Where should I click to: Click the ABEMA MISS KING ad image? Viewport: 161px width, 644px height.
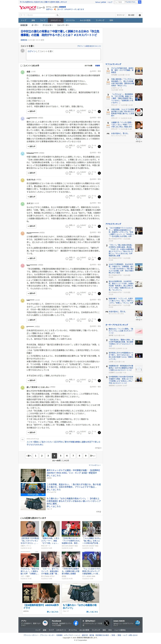coord(41,593)
